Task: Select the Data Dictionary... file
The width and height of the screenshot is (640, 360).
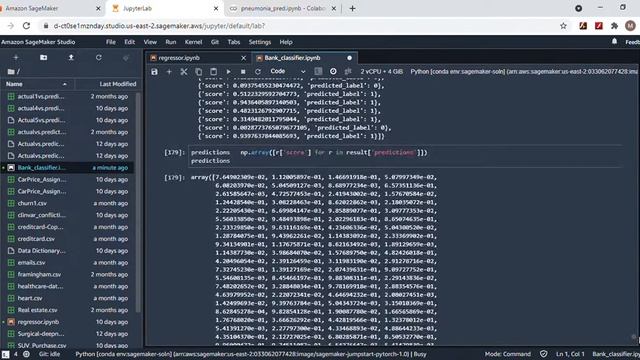Action: click(68, 251)
